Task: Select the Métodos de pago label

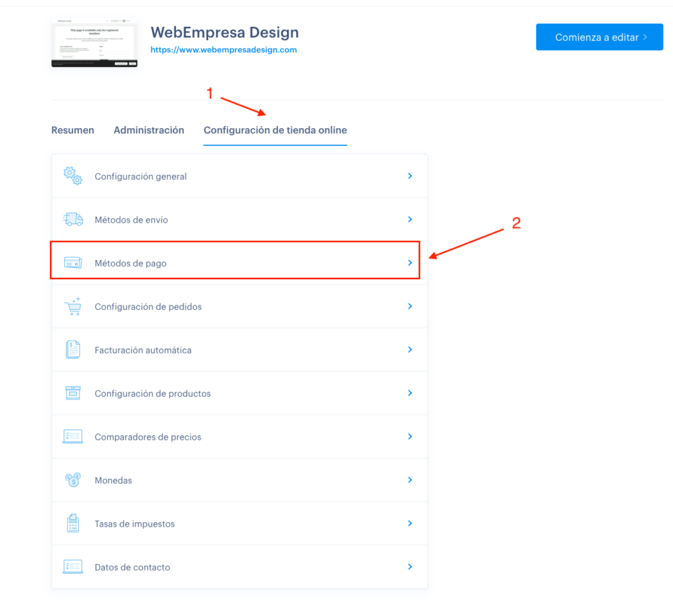Action: (131, 263)
